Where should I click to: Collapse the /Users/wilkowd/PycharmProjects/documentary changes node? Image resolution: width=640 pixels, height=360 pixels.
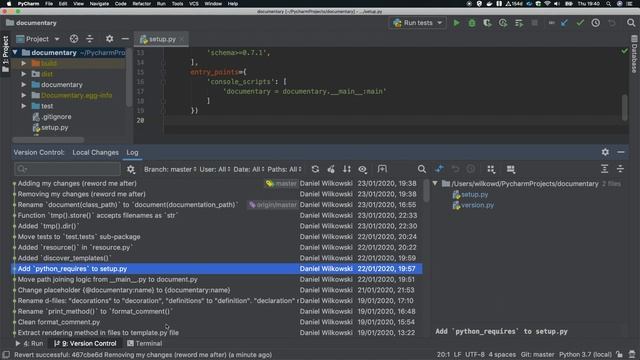tap(435, 184)
